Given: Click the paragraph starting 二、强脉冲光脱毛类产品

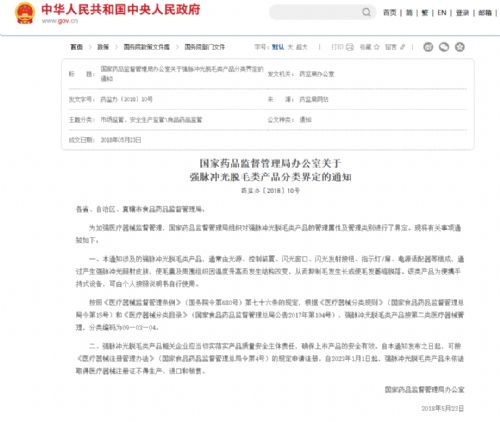Looking at the screenshot, I should pyautogui.click(x=269, y=359).
